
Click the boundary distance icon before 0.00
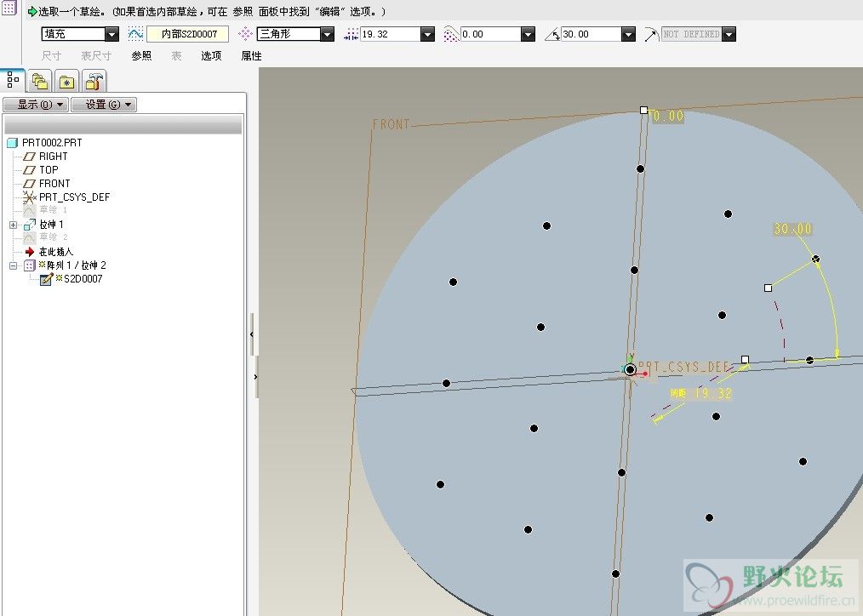451,34
